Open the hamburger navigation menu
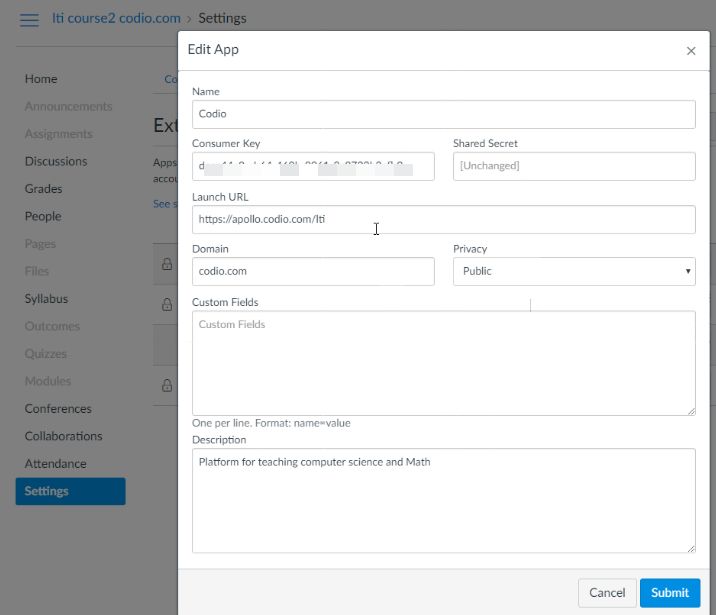The image size is (716, 615). [29, 20]
